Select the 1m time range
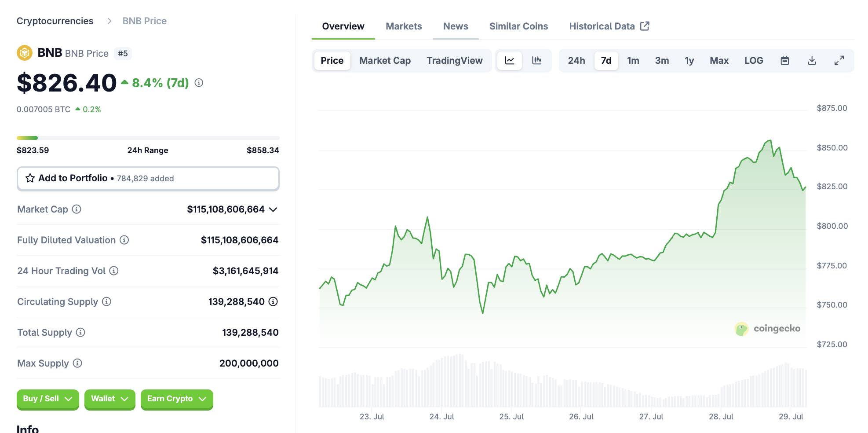Image resolution: width=868 pixels, height=433 pixels. (633, 61)
